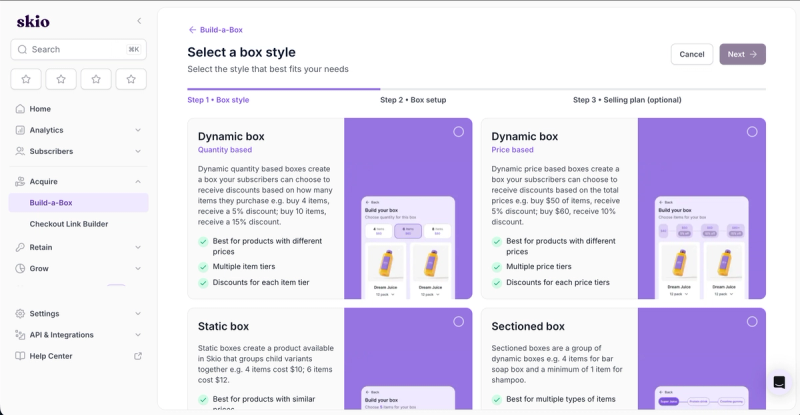The image size is (800, 415).
Task: Open Checkout Link Builder
Action: click(79, 224)
